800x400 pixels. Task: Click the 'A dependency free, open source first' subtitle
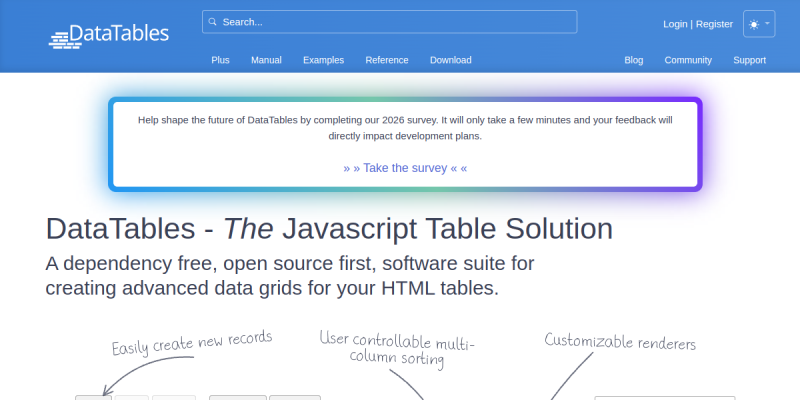[290, 276]
